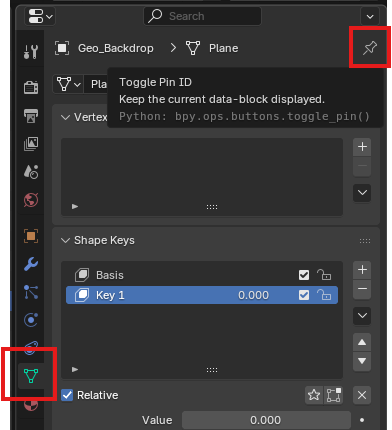This screenshot has width=392, height=430.
Task: Click the vertex group list resize handle
Action: pyautogui.click(x=212, y=207)
